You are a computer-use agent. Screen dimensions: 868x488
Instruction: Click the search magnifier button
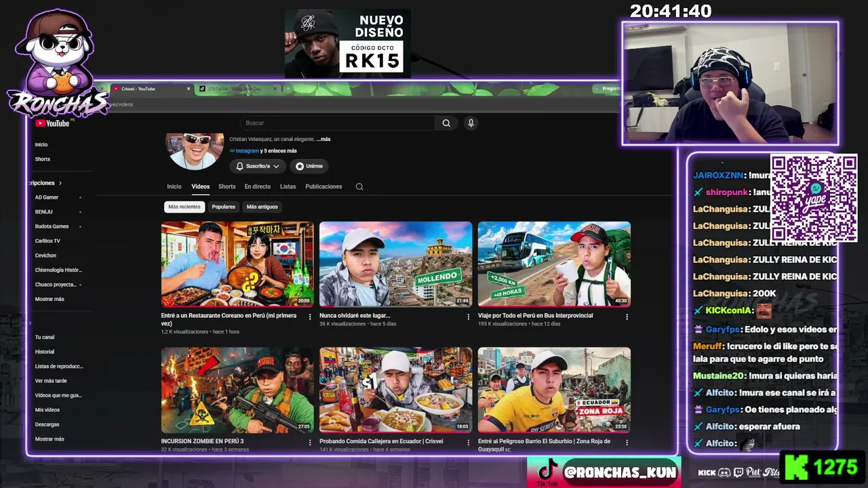click(x=446, y=123)
